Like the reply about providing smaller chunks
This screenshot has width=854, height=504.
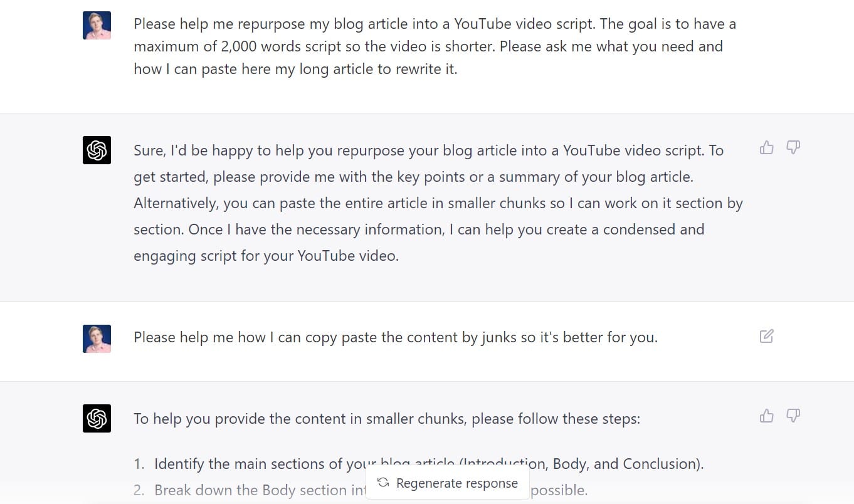pos(766,416)
